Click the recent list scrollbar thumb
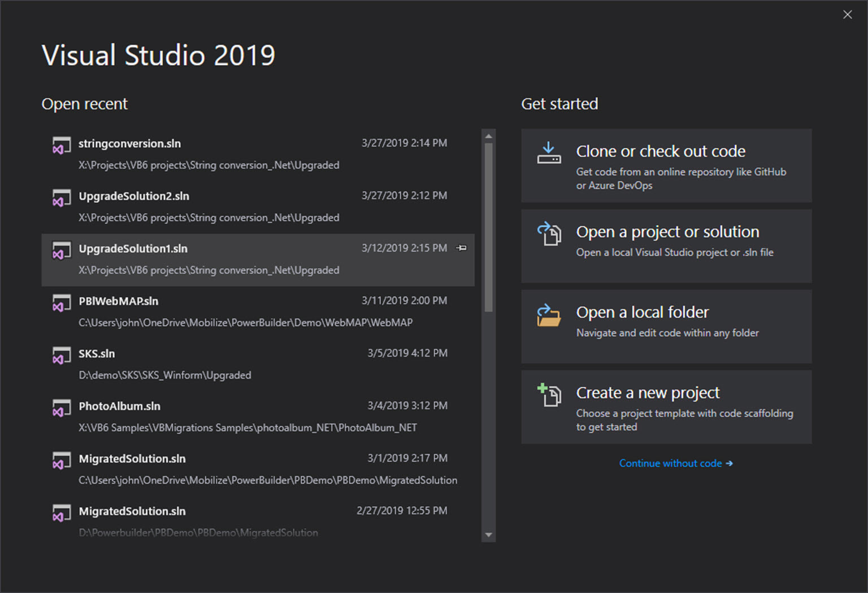The image size is (868, 593). pyautogui.click(x=489, y=227)
